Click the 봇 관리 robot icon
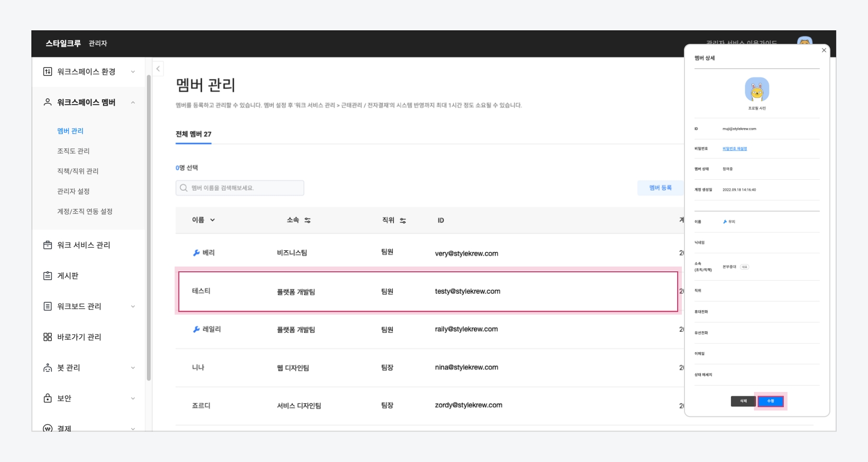Image resolution: width=868 pixels, height=462 pixels. point(48,368)
